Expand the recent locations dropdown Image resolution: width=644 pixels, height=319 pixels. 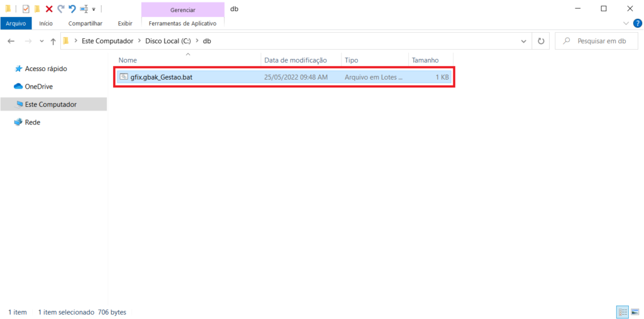(x=42, y=41)
